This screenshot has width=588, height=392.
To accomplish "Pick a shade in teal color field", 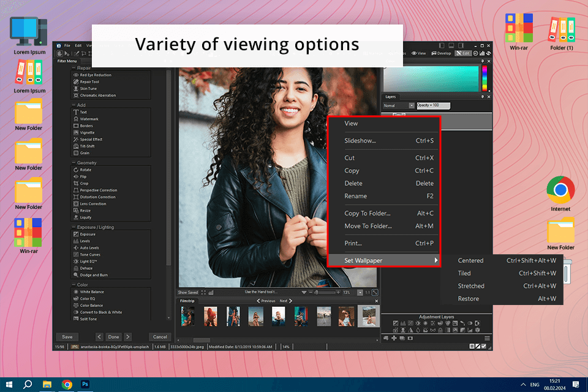I will 431,78.
